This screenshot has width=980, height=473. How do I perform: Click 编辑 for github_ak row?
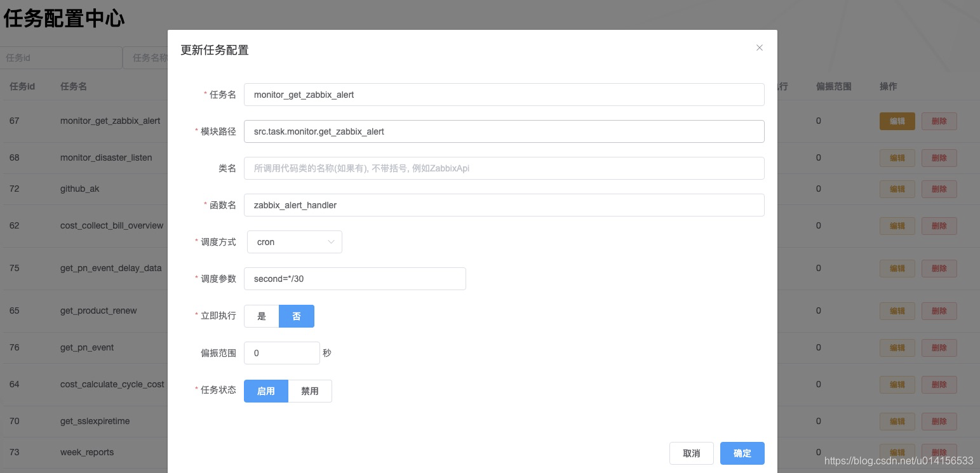pyautogui.click(x=897, y=189)
